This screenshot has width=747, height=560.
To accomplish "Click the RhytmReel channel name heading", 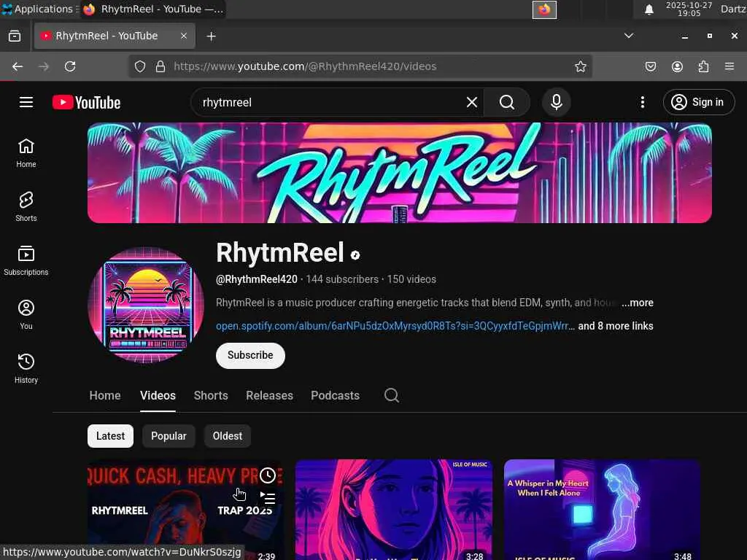I will (x=279, y=252).
